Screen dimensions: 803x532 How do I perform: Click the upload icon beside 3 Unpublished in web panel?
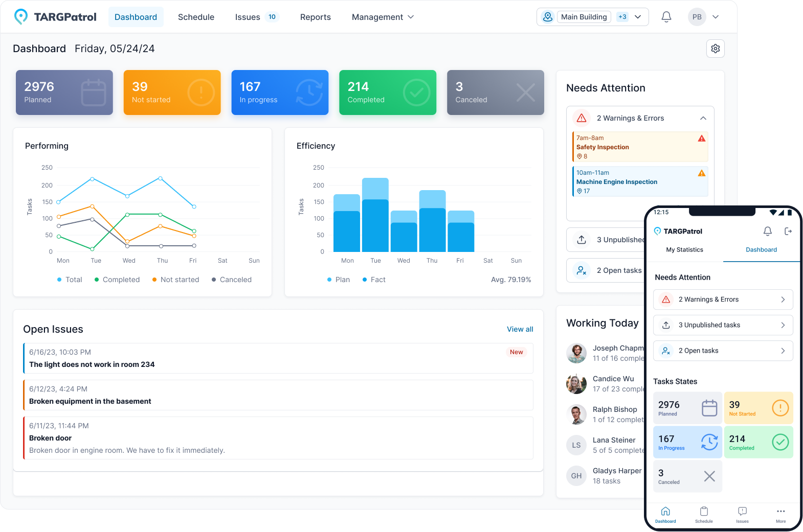click(582, 240)
